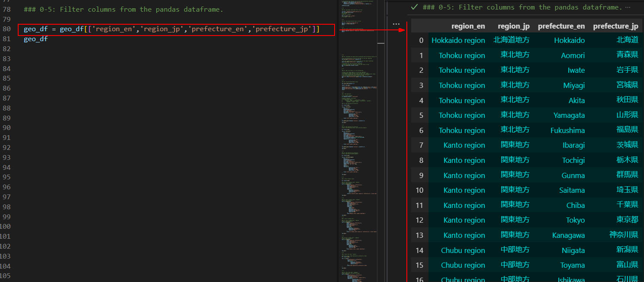Select the prefecture_jp column header
The width and height of the screenshot is (644, 282).
[615, 26]
